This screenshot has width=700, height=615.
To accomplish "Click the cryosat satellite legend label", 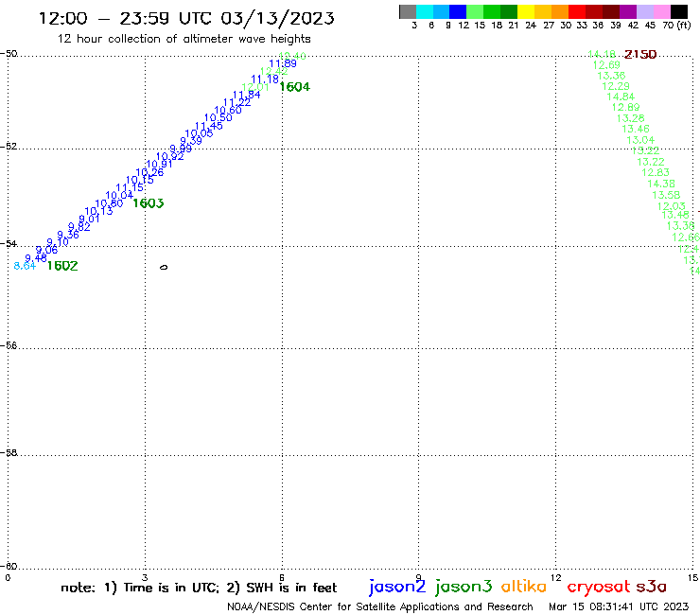I will (x=598, y=587).
